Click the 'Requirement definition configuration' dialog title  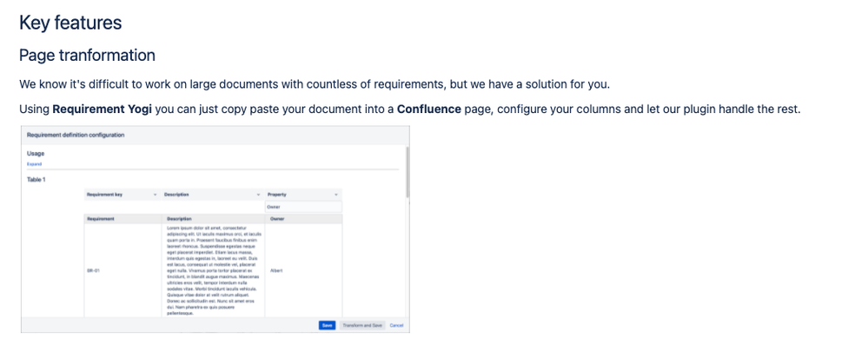(76, 135)
